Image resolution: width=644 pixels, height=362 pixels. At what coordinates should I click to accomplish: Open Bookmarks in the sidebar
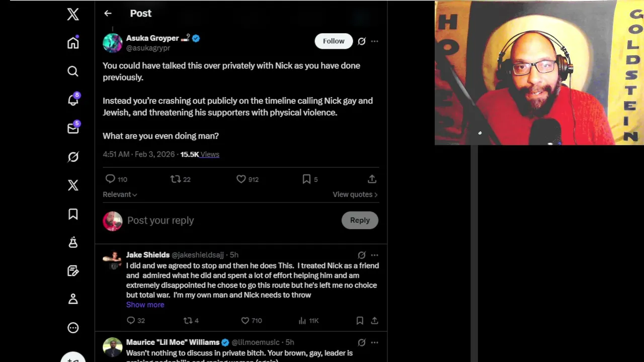73,214
